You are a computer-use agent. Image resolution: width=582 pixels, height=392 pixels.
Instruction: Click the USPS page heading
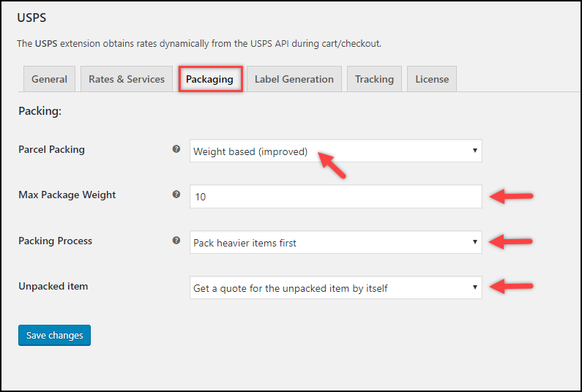[x=31, y=18]
